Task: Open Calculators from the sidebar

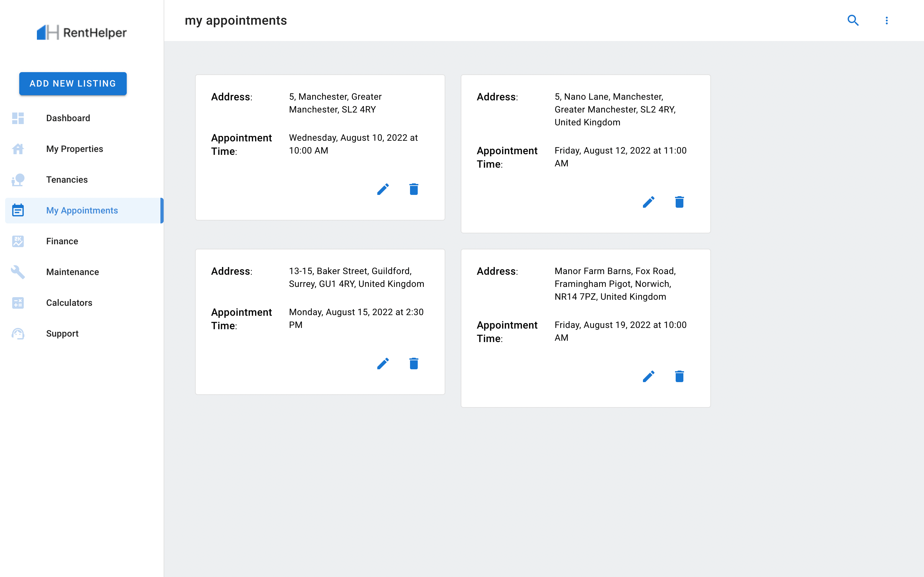Action: click(x=84, y=303)
